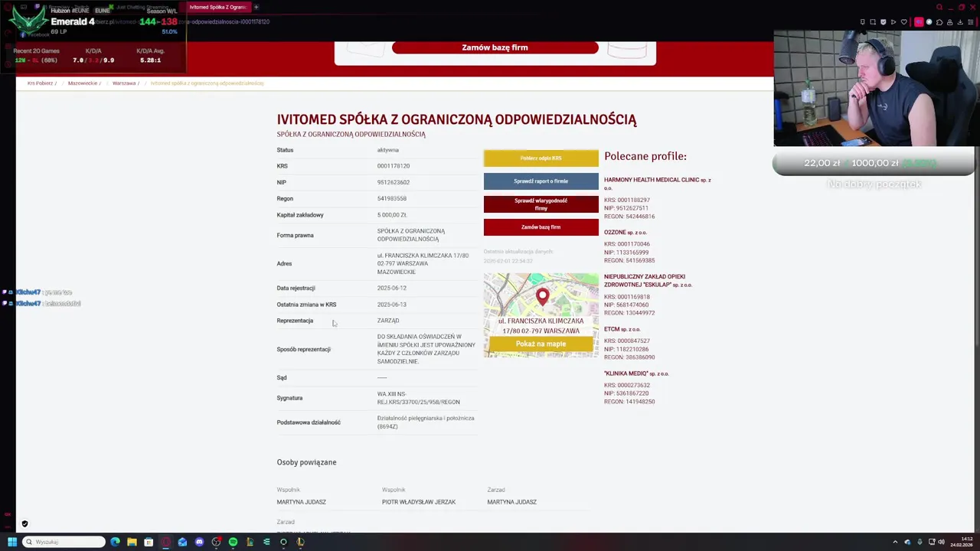Image resolution: width=980 pixels, height=551 pixels.
Task: Click in the Windows search box
Action: [x=64, y=542]
